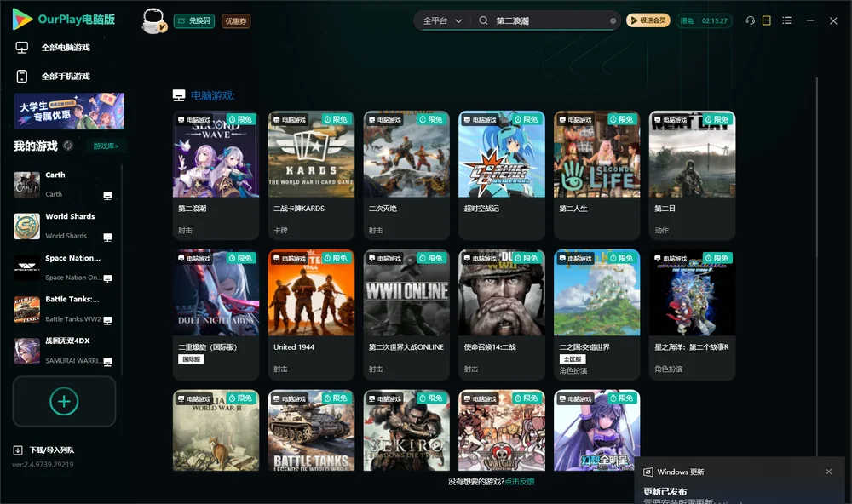Screen dimensions: 852x504
Task: Open the 兑换码 redeem code button
Action: pos(194,21)
